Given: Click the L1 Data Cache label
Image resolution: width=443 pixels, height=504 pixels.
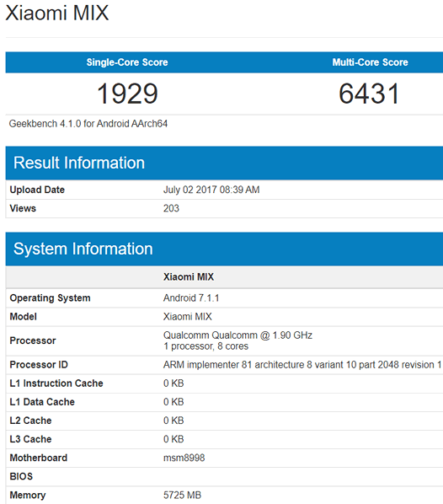Looking at the screenshot, I should point(42,402).
